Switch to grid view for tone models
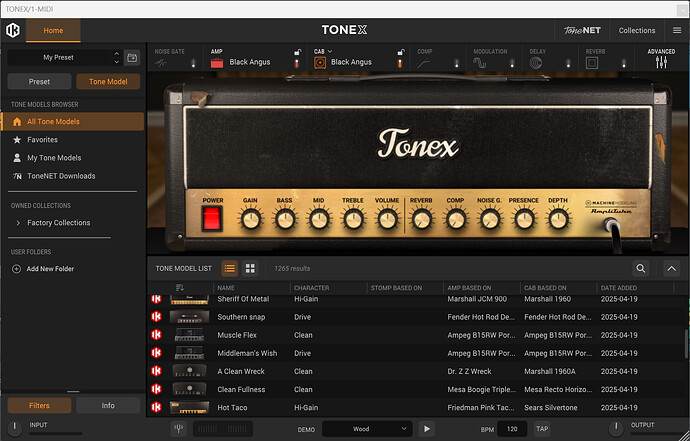Viewport: 690px width, 441px height. click(250, 268)
